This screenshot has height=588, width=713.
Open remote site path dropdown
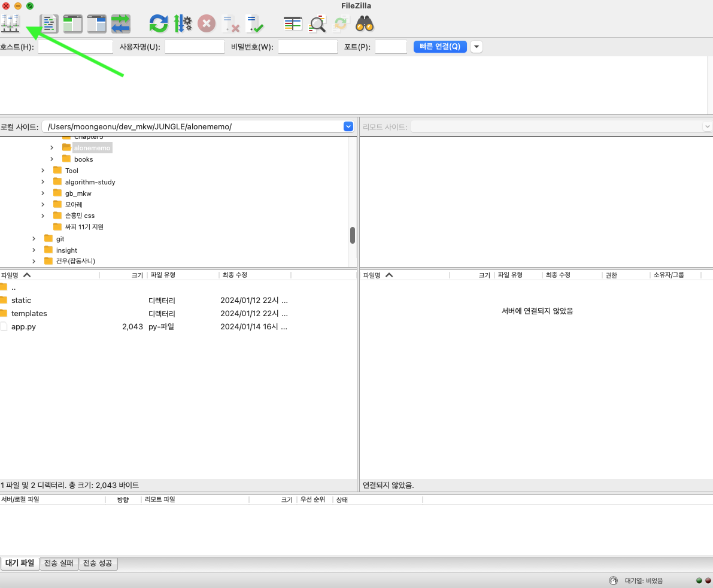tap(707, 126)
